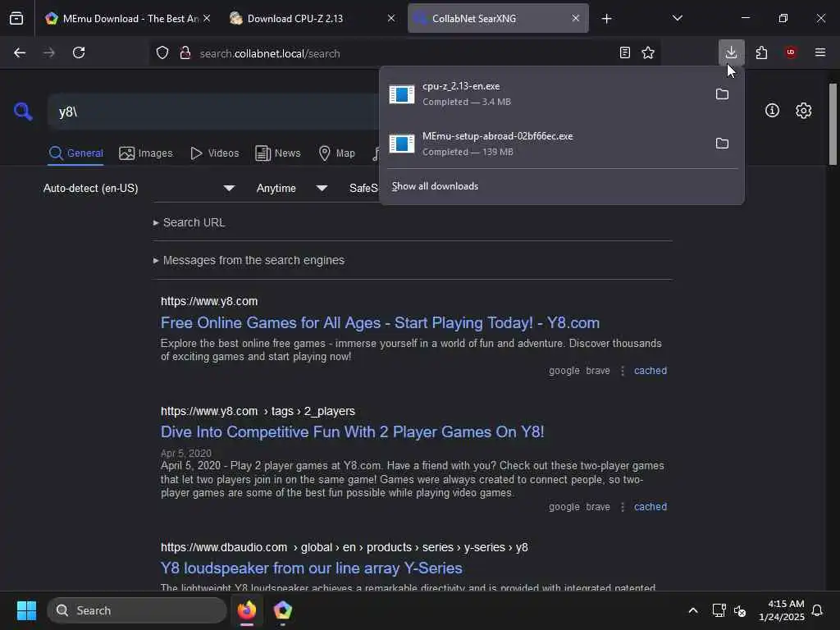The height and width of the screenshot is (630, 840).
Task: Open Free Online Games Y8.com result
Action: coord(380,323)
